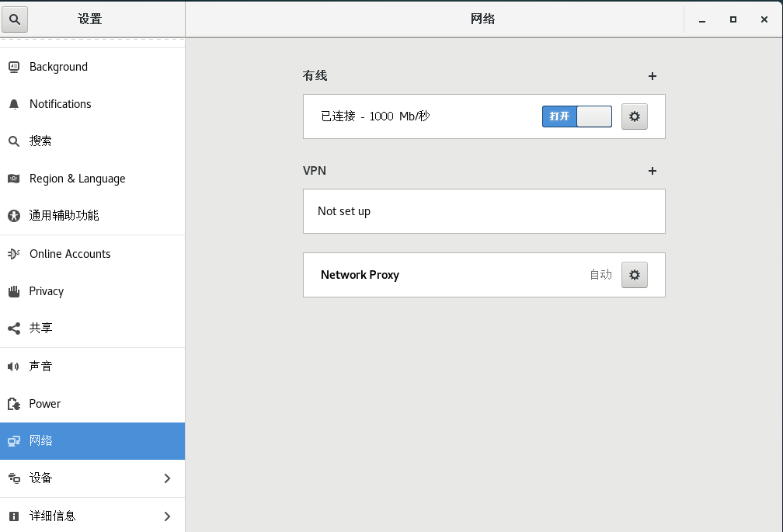Click the Privacy hand icon
Image resolution: width=783 pixels, height=532 pixels.
click(14, 291)
